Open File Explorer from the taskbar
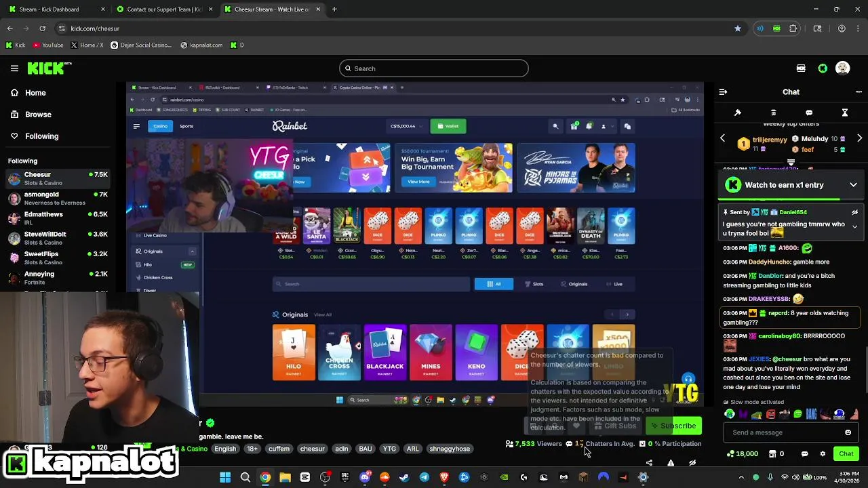Image resolution: width=868 pixels, height=488 pixels. point(285,477)
